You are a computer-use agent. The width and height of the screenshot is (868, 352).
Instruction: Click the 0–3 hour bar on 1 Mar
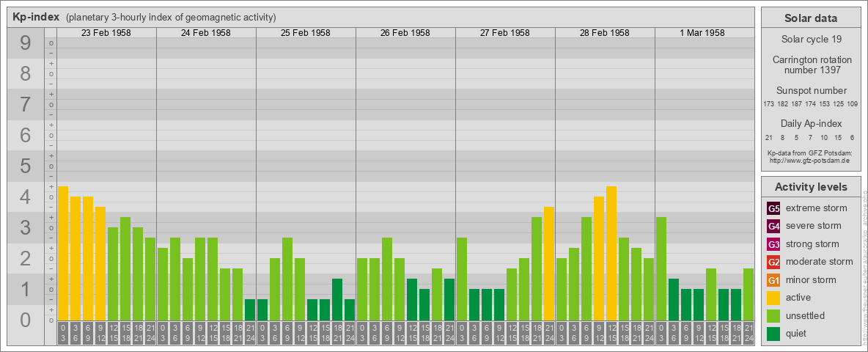point(661,269)
